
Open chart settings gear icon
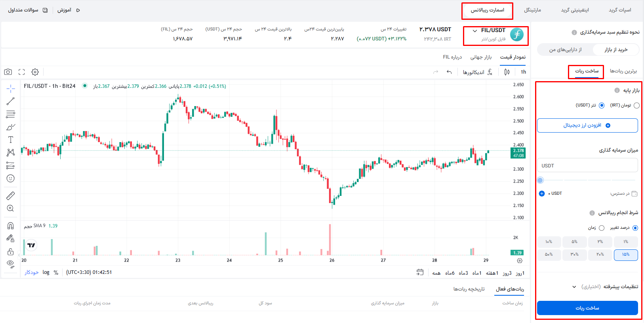point(35,72)
